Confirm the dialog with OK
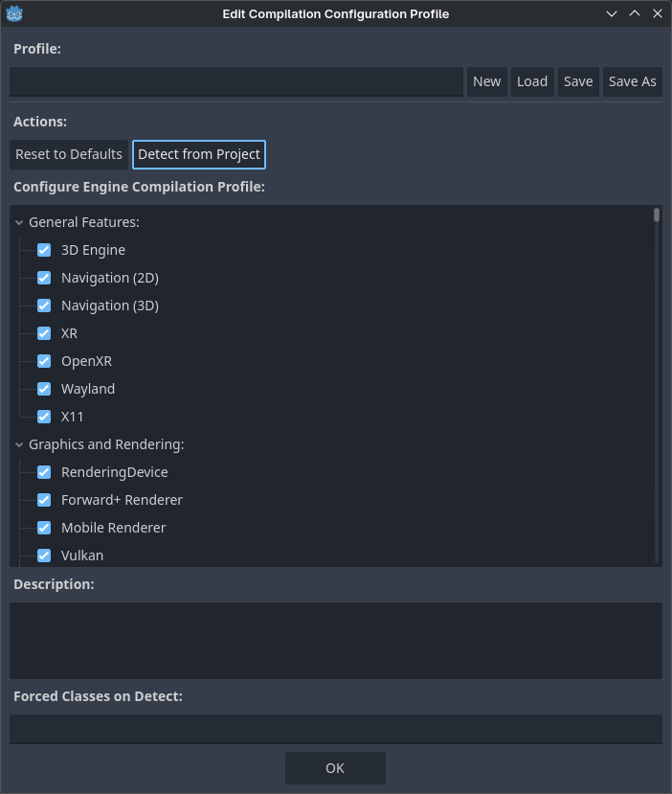The image size is (672, 794). (x=335, y=767)
